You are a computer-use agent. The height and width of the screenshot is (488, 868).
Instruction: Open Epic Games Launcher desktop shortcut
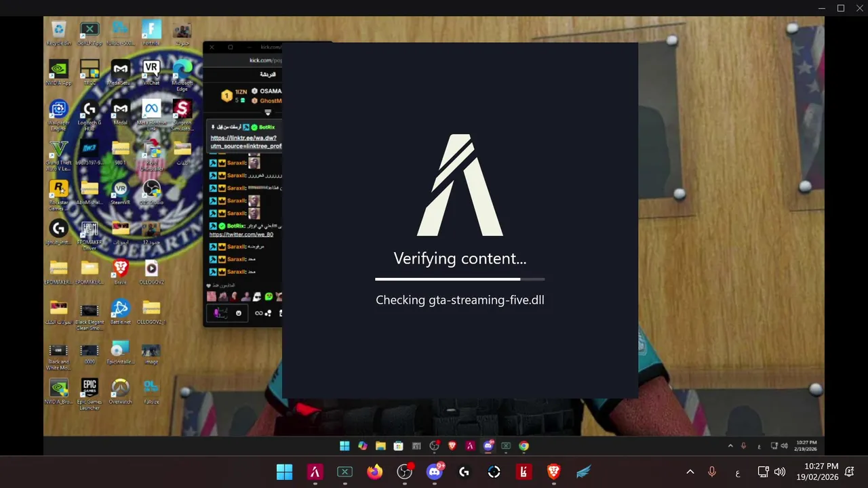(90, 394)
